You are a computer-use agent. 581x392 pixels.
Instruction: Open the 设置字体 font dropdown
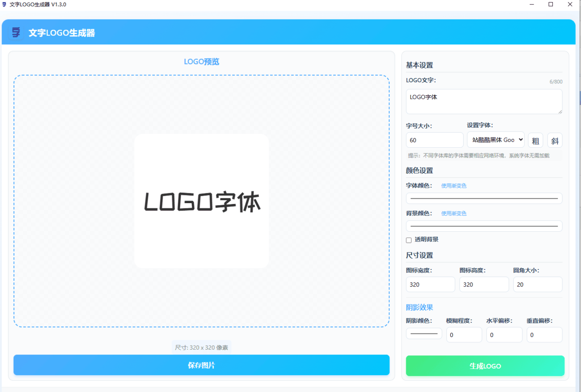point(495,140)
